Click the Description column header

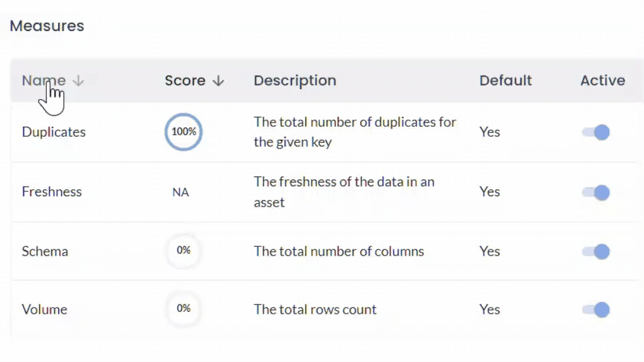coord(294,80)
